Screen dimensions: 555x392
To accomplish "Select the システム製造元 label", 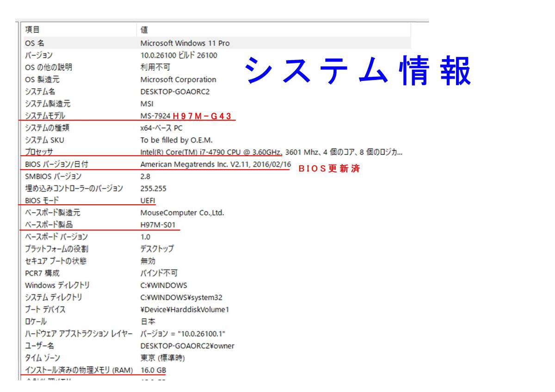I will click(x=48, y=104).
